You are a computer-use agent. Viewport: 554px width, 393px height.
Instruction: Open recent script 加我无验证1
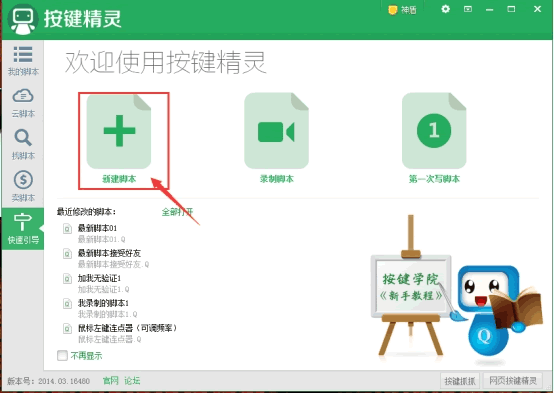point(99,278)
